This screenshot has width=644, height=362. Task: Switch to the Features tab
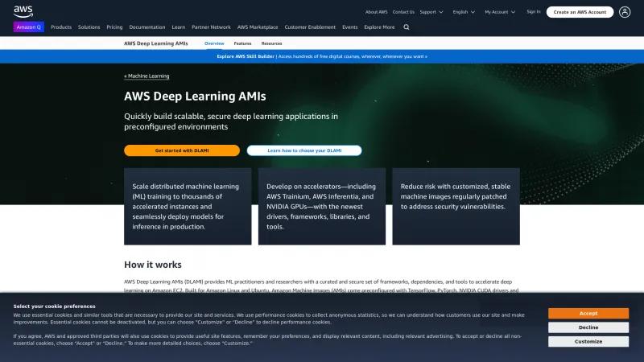click(x=242, y=43)
